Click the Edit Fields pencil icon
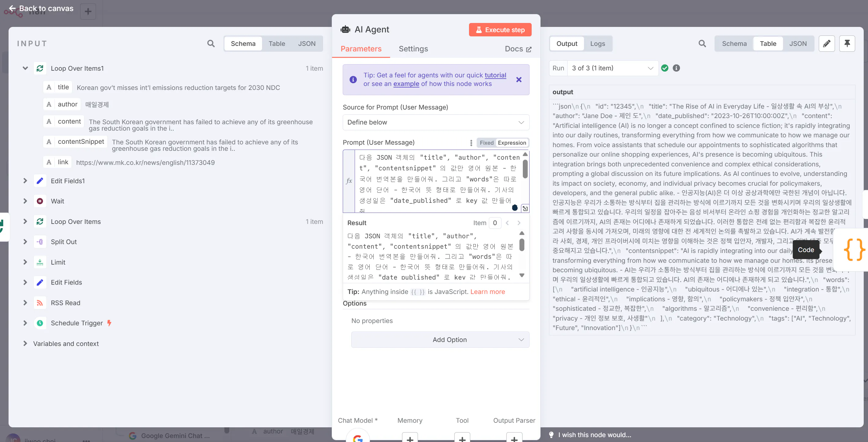This screenshot has width=868, height=442. coord(40,283)
